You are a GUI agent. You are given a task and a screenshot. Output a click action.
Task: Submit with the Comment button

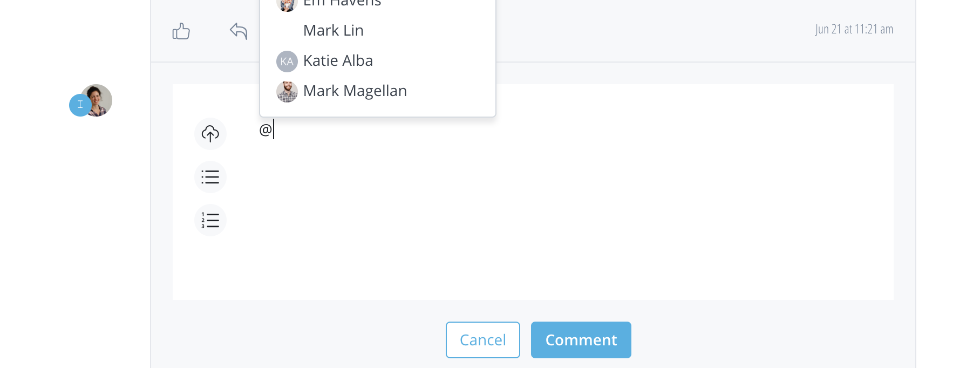581,340
